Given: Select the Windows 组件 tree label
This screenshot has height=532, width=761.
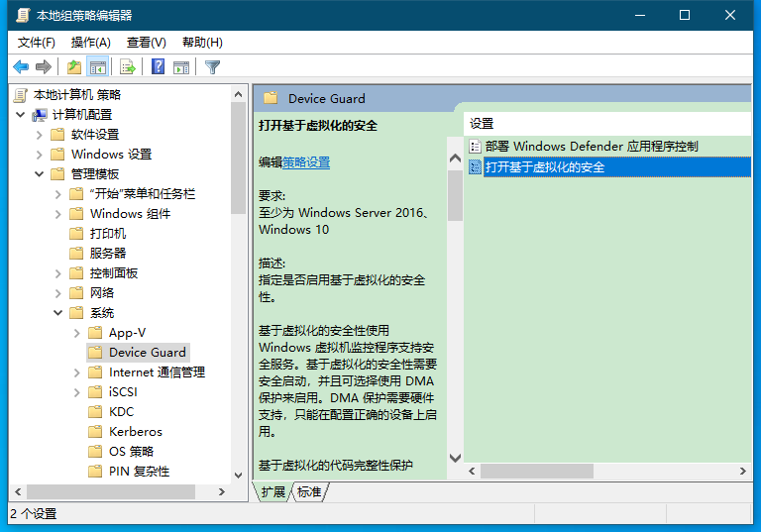Looking at the screenshot, I should click(130, 214).
